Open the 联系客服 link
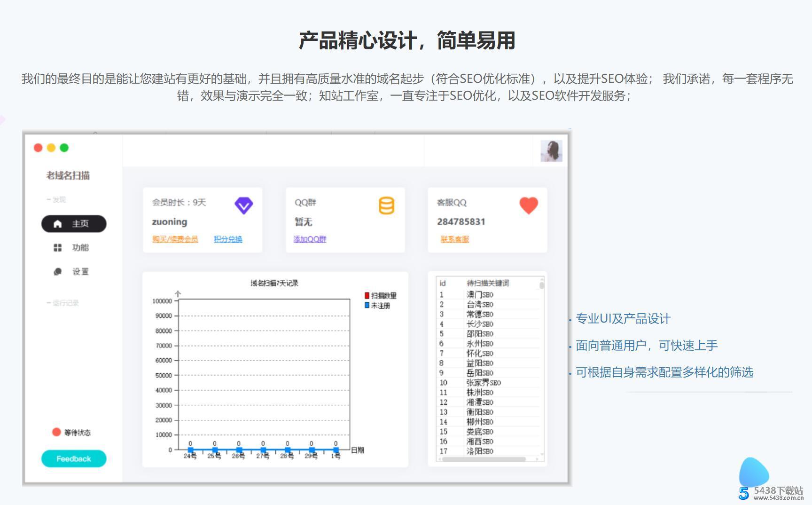Image resolution: width=812 pixels, height=505 pixels. (454, 239)
